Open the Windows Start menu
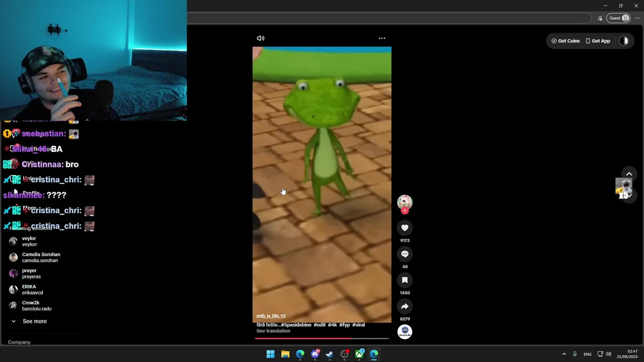This screenshot has height=362, width=644. (270, 354)
